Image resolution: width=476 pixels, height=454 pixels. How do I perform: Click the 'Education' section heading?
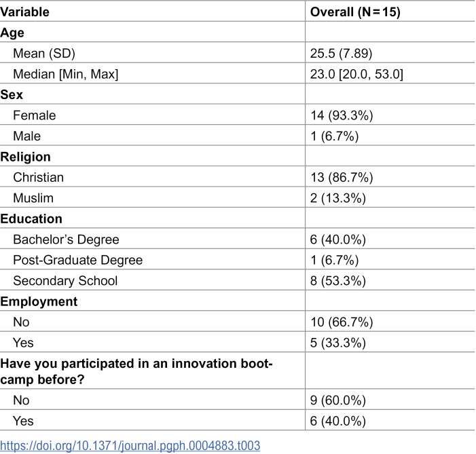pos(31,219)
